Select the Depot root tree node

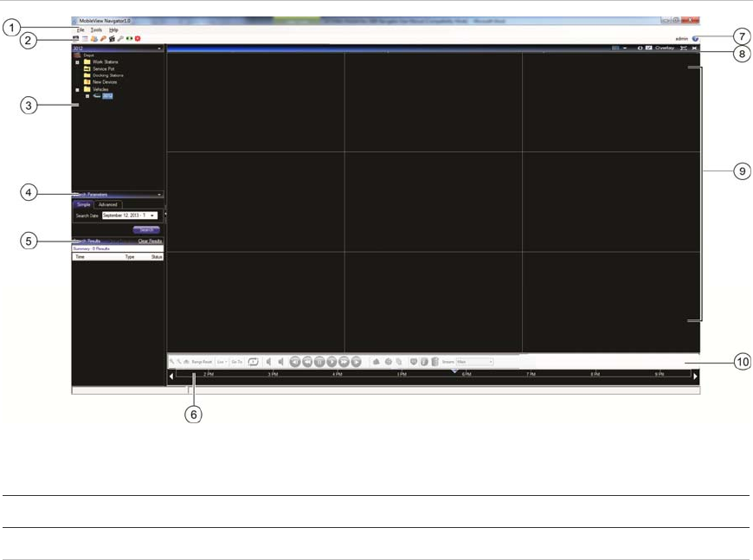coord(88,55)
